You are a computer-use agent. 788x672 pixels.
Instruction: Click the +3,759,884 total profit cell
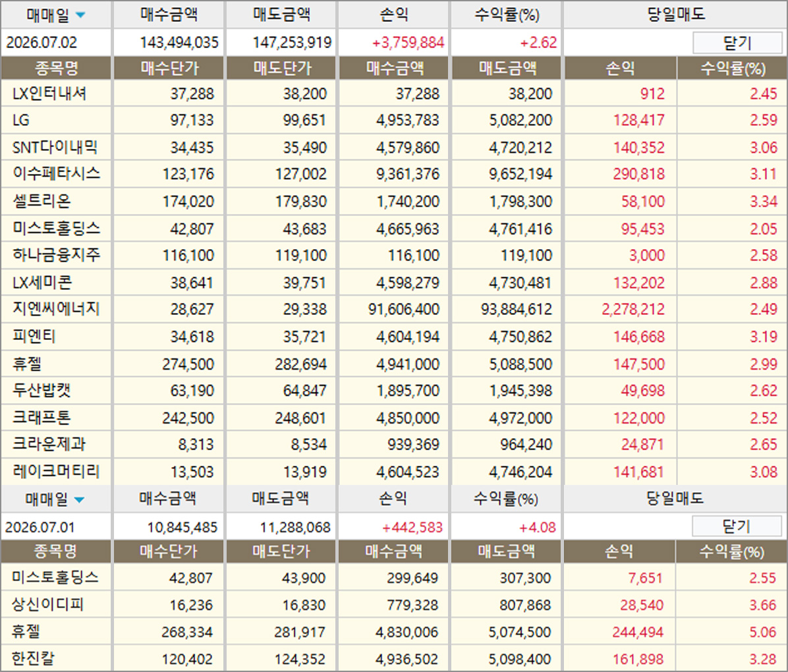click(x=408, y=43)
